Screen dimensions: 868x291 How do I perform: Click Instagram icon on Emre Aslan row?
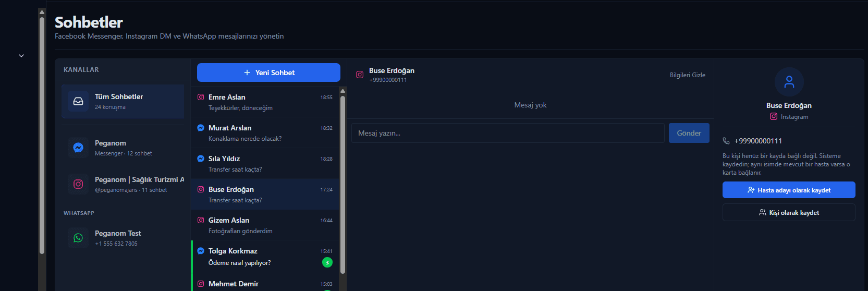201,97
